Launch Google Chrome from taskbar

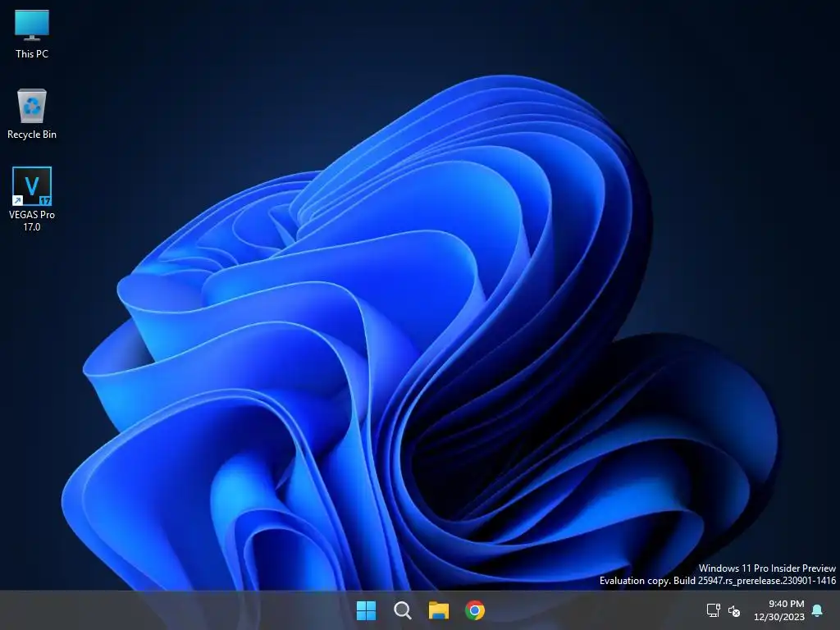click(475, 610)
